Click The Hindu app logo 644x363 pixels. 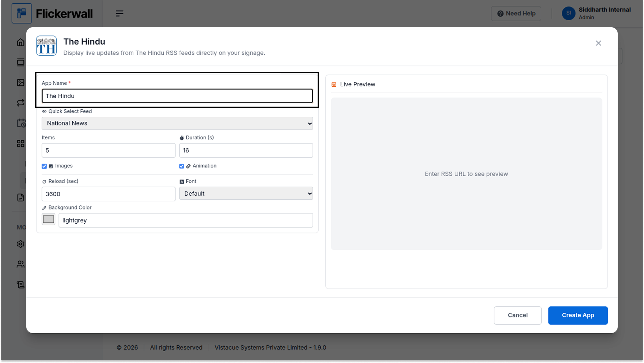46,46
